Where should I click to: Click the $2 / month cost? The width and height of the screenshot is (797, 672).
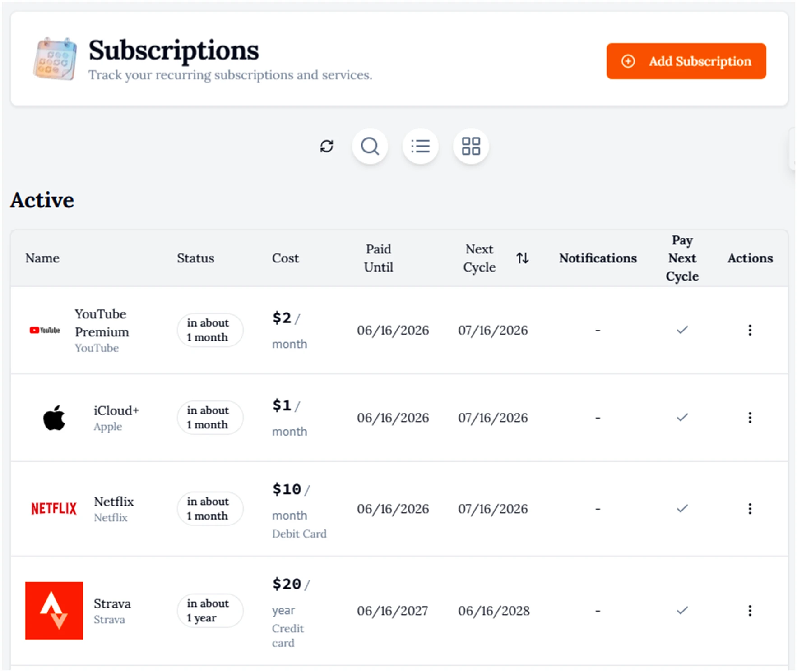tap(290, 331)
